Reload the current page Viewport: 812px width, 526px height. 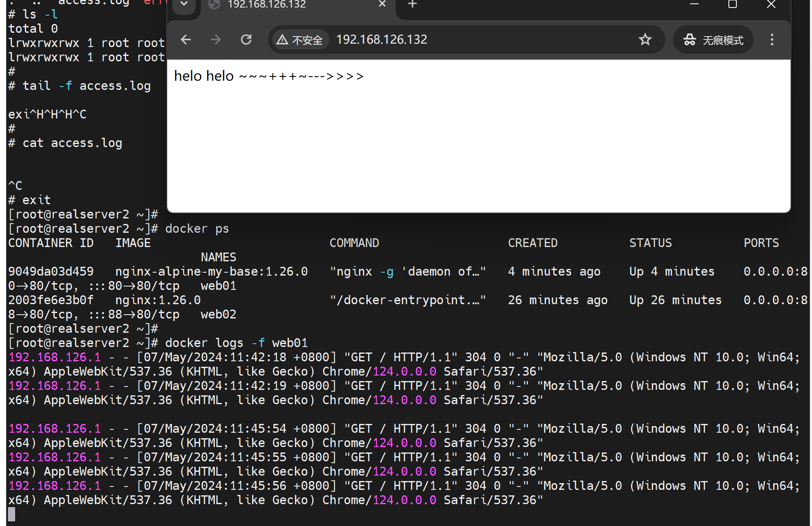246,40
